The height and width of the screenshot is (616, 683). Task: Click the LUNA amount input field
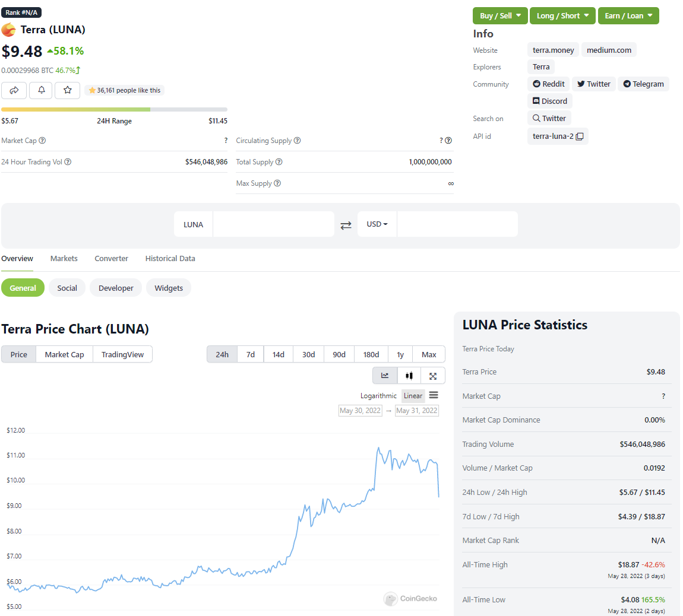coord(274,224)
